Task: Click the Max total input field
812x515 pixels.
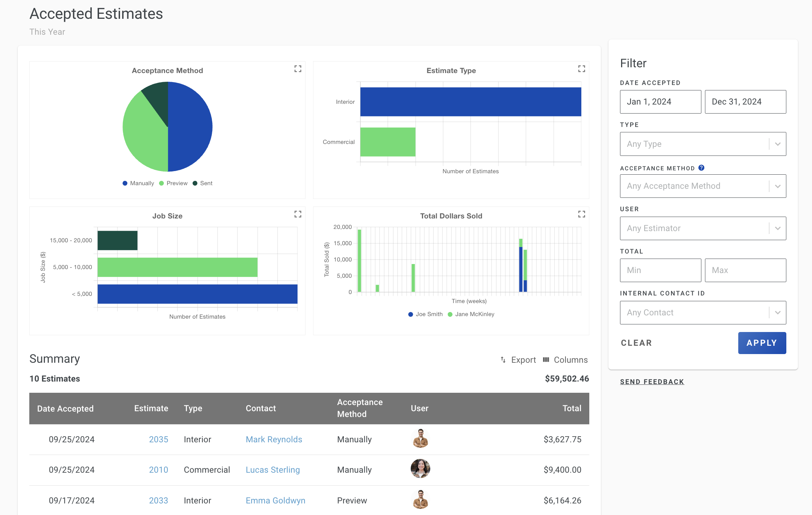Action: click(x=745, y=270)
